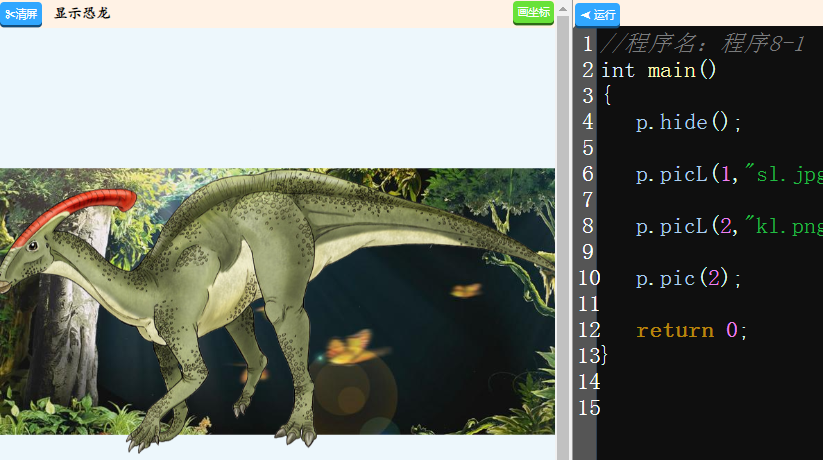Image resolution: width=823 pixels, height=460 pixels.
Task: Click the code line return 0;
Action: [691, 330]
